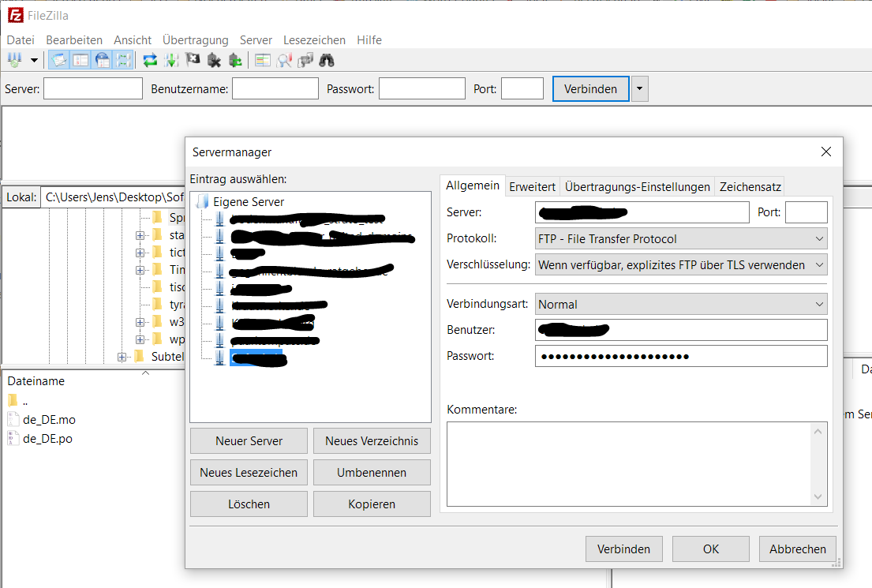Viewport: 872px width, 588px height.
Task: Open the Übertragung menu
Action: [195, 40]
